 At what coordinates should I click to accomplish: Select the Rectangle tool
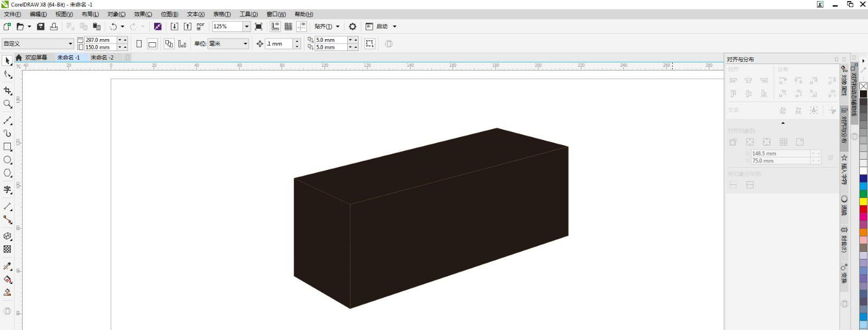[7, 147]
